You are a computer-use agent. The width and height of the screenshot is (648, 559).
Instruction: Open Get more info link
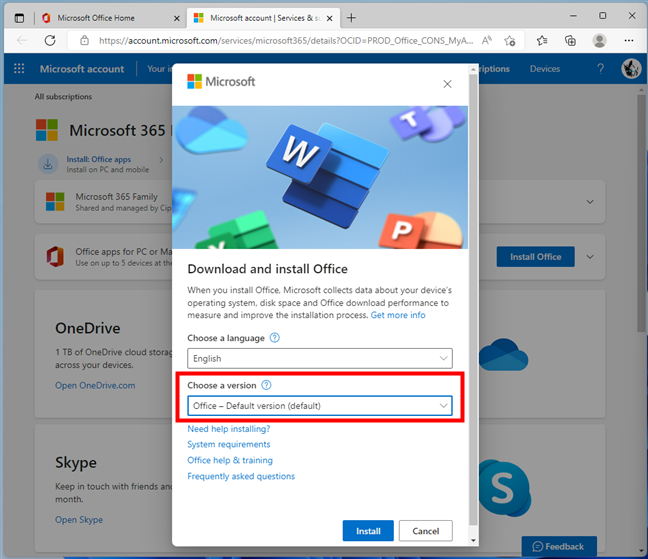click(x=398, y=315)
